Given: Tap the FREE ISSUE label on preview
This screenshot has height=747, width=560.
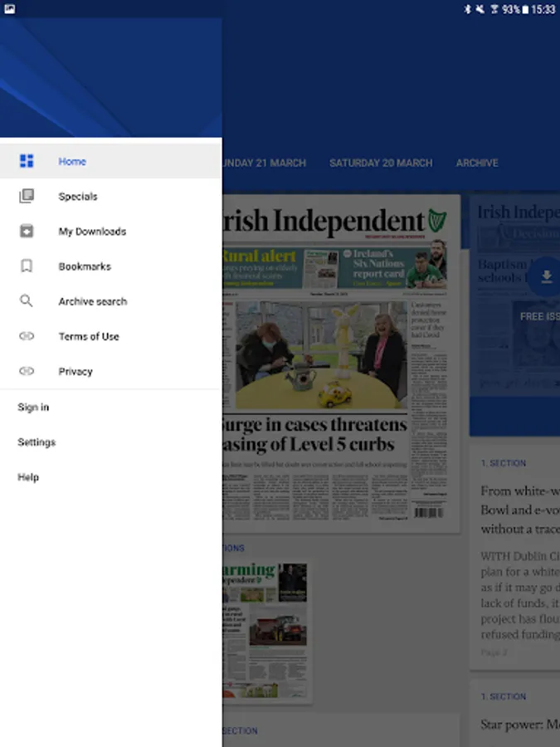Looking at the screenshot, I should (539, 316).
